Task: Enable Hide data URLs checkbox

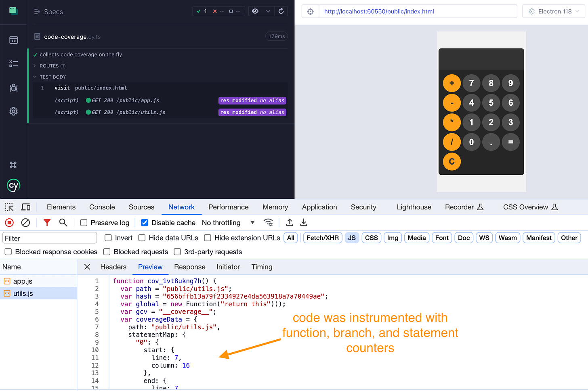Action: pos(142,238)
